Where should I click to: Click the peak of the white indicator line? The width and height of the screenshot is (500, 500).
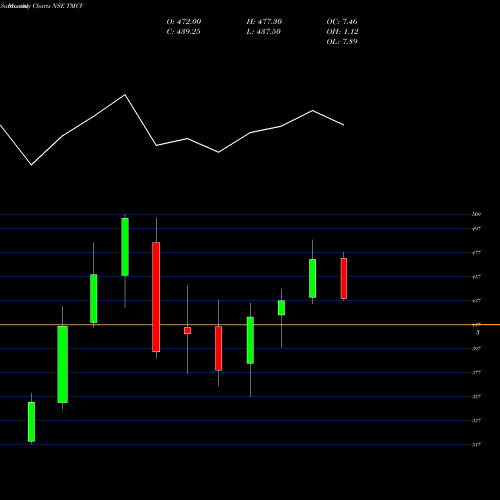[125, 95]
